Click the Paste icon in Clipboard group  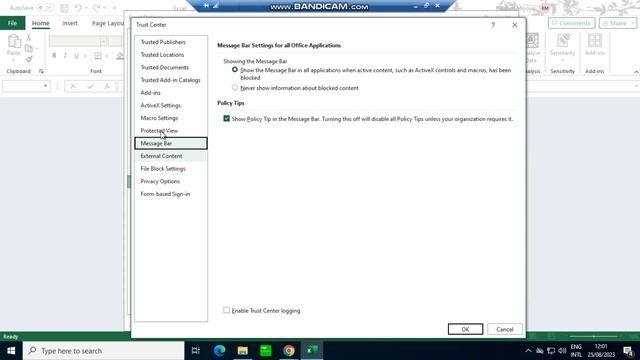click(x=13, y=41)
